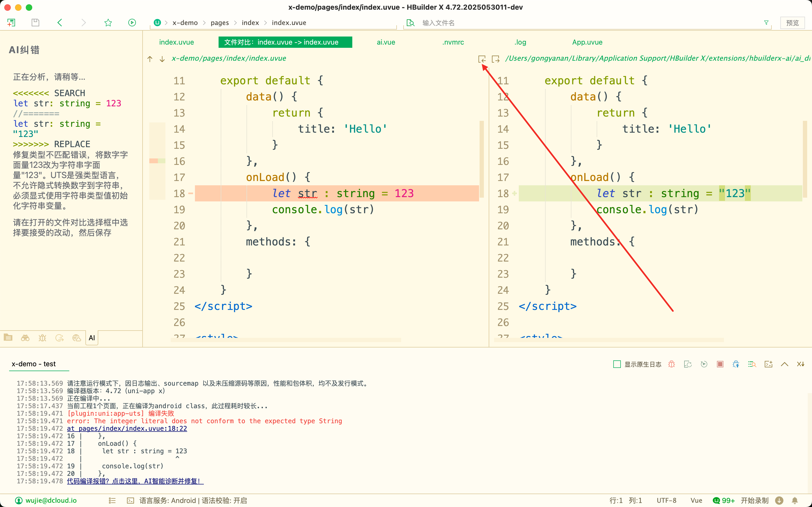
Task: Jump to next difference with down arrow
Action: pyautogui.click(x=162, y=59)
